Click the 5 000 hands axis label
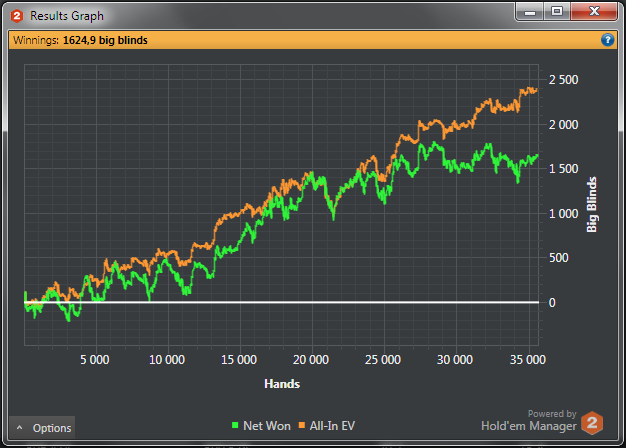 pyautogui.click(x=95, y=360)
